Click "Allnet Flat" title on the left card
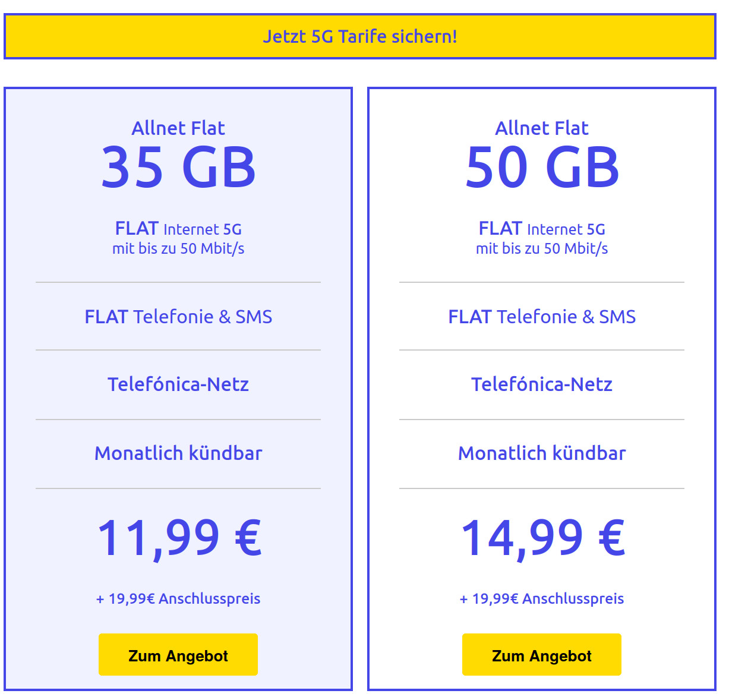729x700 pixels. click(x=178, y=127)
